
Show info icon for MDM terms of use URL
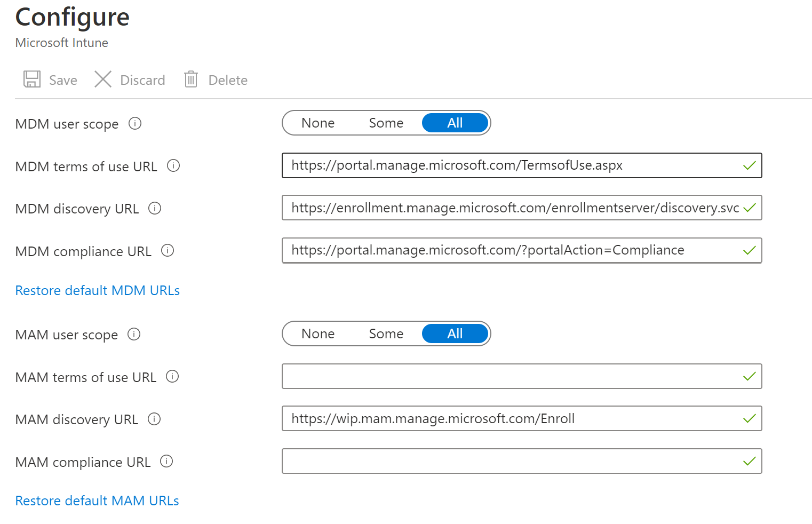pos(173,166)
